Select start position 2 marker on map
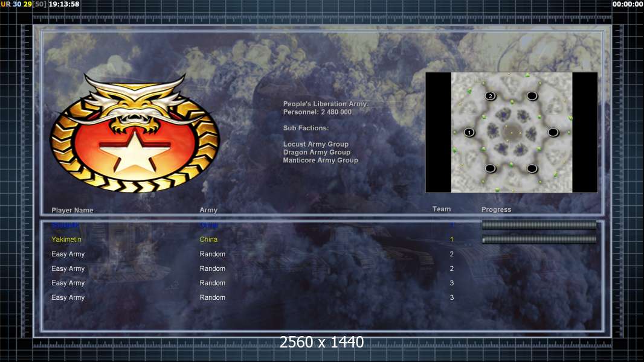The width and height of the screenshot is (644, 362). [490, 96]
